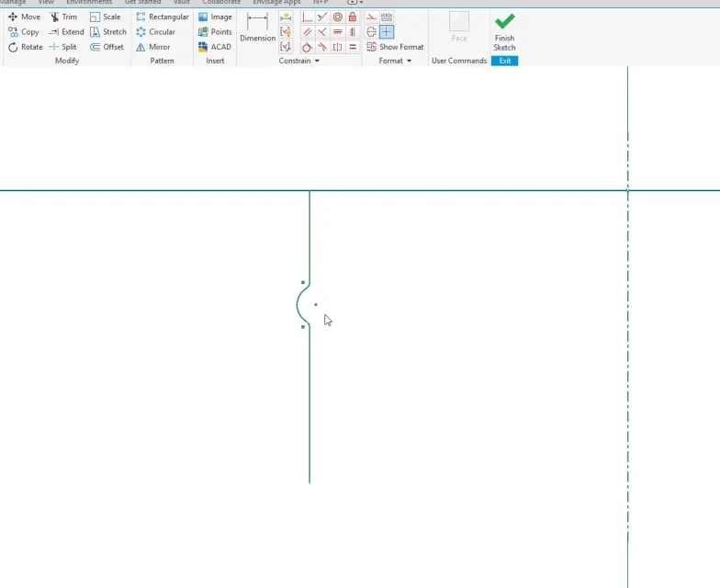This screenshot has height=588, width=720.
Task: Click Finish Sketch
Action: [x=505, y=31]
